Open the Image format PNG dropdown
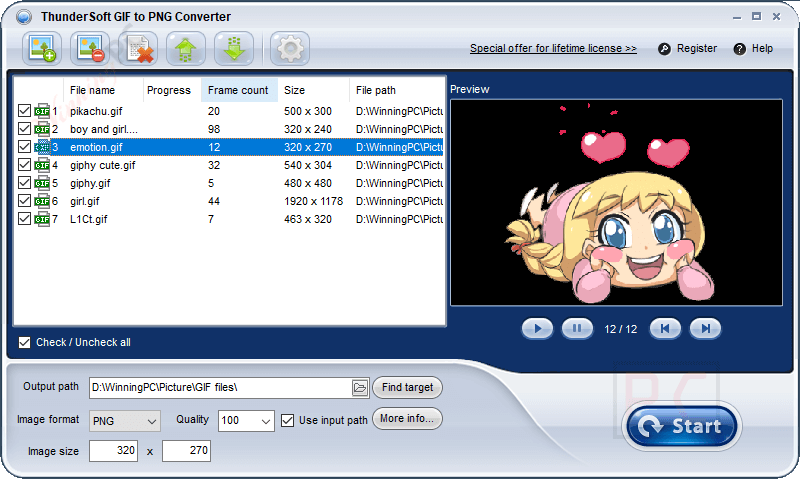The height and width of the screenshot is (479, 800). (x=124, y=421)
